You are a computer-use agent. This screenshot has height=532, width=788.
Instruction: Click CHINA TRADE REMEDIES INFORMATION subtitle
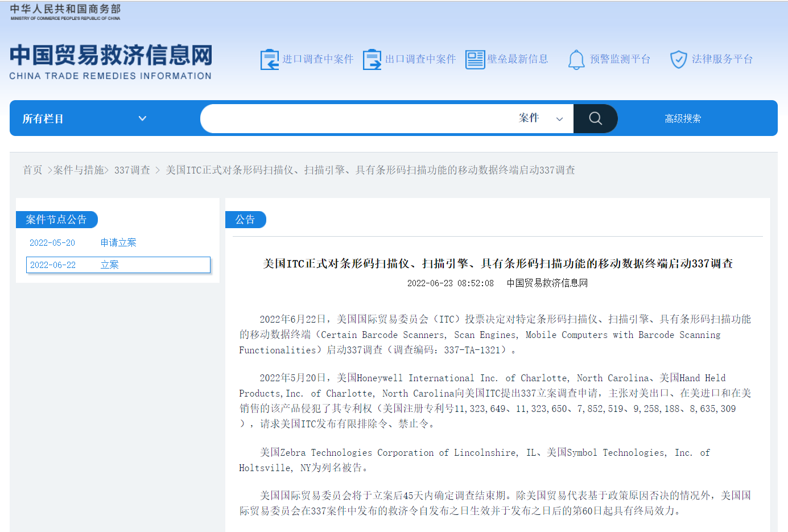click(110, 76)
